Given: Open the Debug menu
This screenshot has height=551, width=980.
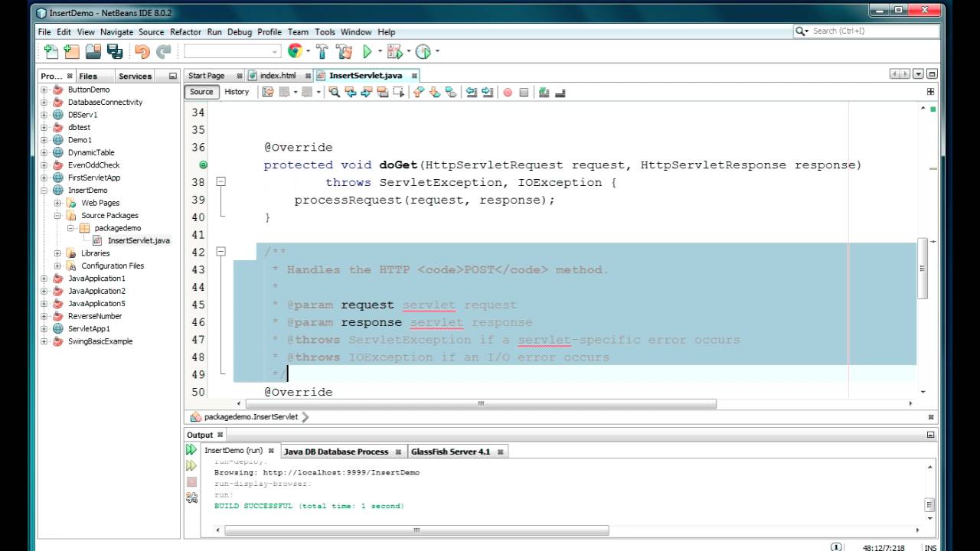Looking at the screenshot, I should click(240, 32).
